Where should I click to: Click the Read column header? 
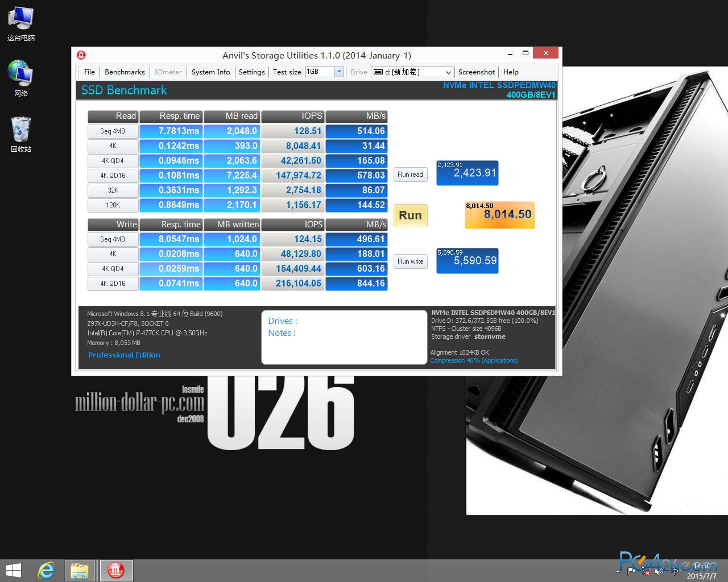coord(113,116)
